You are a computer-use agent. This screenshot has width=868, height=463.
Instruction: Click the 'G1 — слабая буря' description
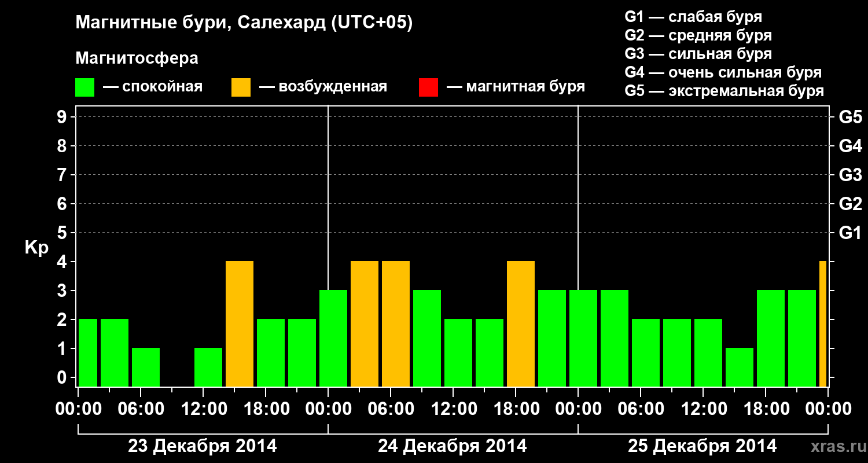[x=693, y=17]
